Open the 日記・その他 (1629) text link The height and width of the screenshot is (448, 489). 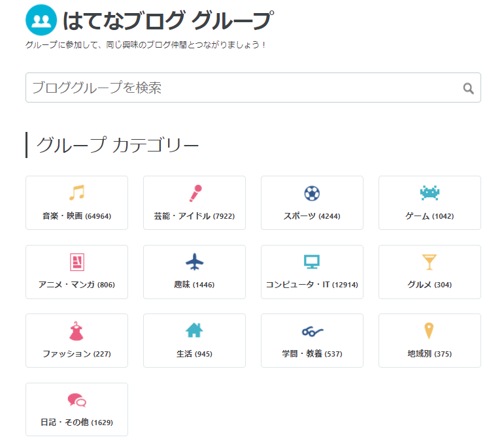pyautogui.click(x=76, y=423)
